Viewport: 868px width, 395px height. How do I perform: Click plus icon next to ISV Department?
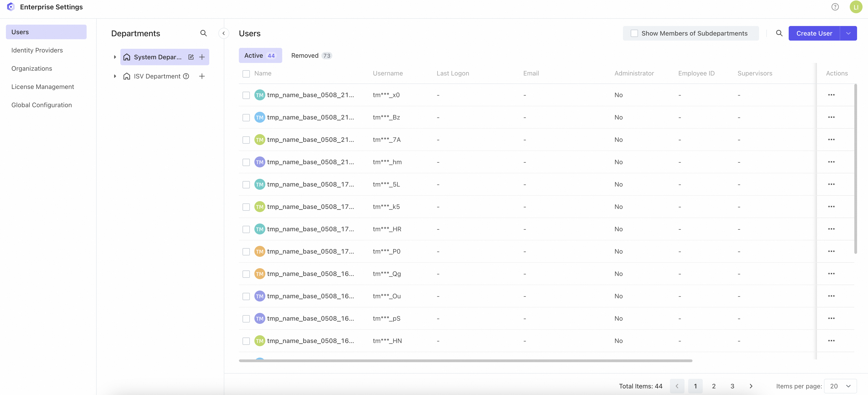[x=202, y=76]
